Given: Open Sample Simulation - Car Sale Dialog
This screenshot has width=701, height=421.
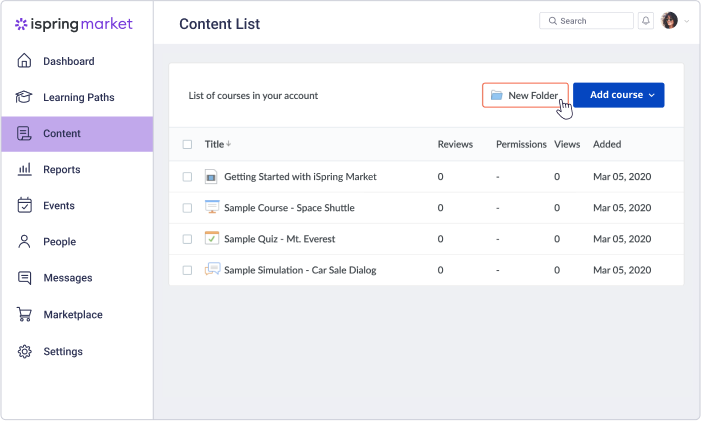Looking at the screenshot, I should [300, 270].
